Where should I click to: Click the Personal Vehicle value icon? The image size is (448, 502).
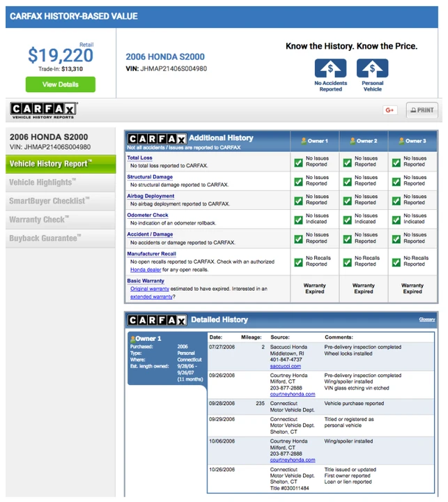point(373,68)
